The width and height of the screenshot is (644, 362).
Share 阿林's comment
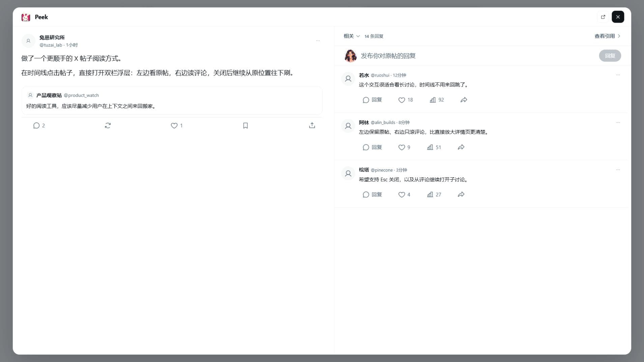461,147
